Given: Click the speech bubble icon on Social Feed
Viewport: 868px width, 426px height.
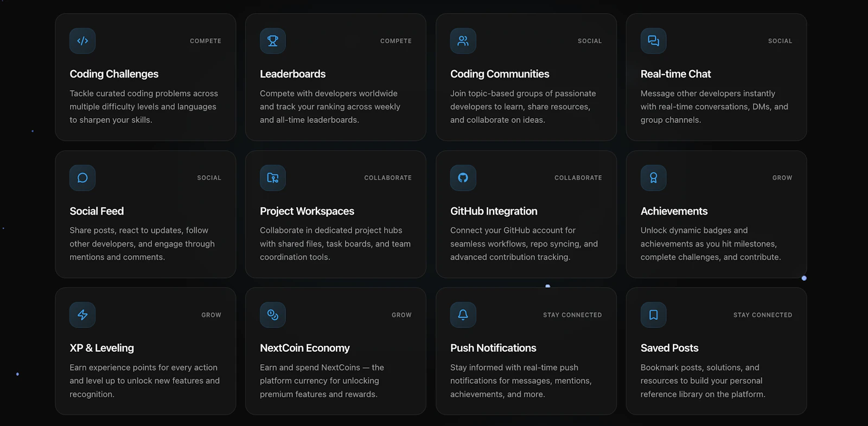Looking at the screenshot, I should [x=82, y=178].
